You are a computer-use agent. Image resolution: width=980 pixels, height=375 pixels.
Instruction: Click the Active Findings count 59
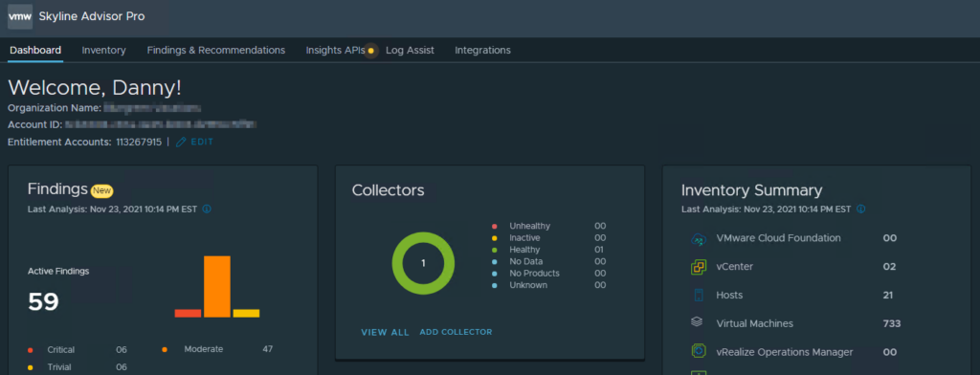43,302
